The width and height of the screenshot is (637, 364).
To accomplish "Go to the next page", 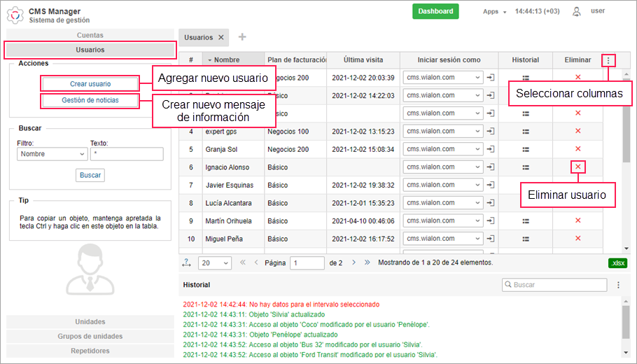I will click(353, 262).
